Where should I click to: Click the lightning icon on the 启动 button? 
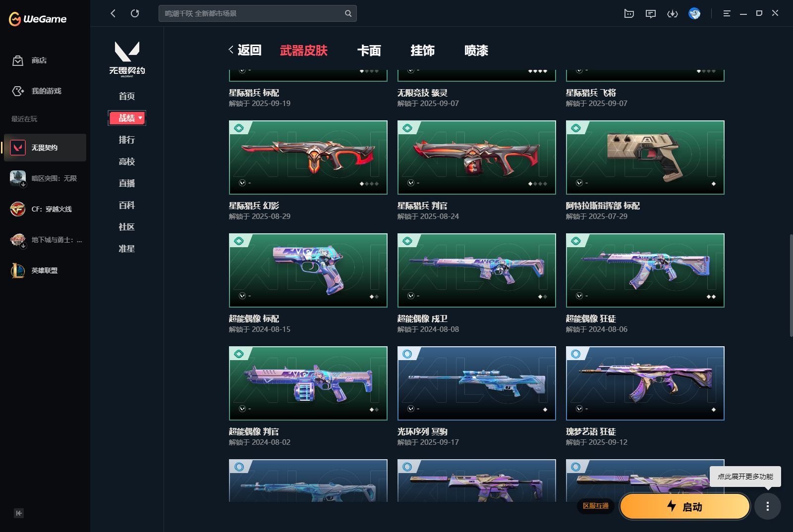pos(672,507)
